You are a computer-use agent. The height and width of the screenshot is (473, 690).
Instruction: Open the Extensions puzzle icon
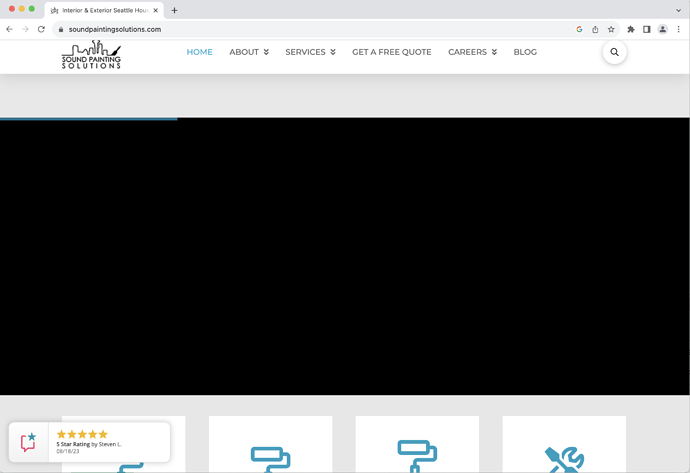[631, 29]
